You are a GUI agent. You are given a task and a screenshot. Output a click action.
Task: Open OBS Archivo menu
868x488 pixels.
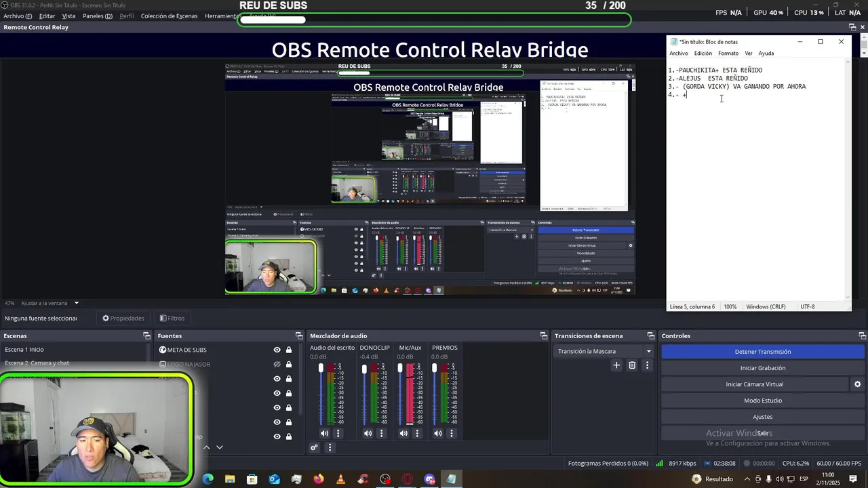point(18,16)
